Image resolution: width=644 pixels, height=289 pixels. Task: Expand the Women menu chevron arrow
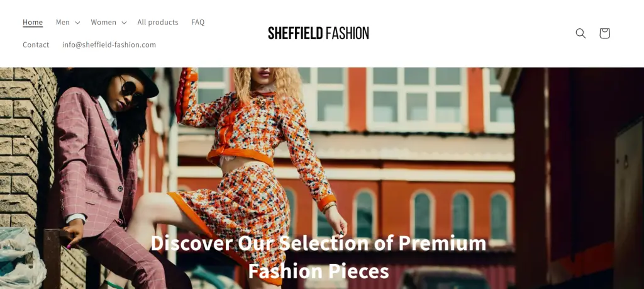[124, 23]
